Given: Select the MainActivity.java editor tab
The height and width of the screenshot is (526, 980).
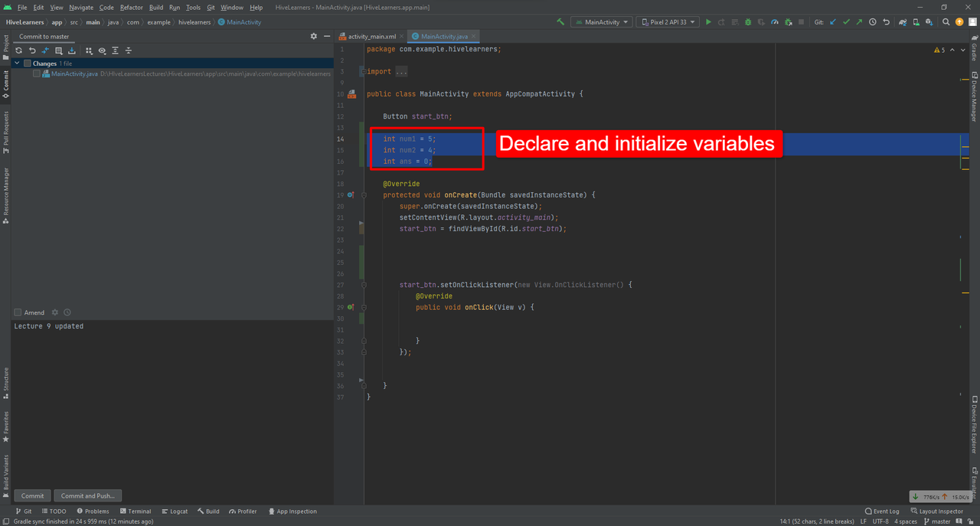Looking at the screenshot, I should click(444, 36).
